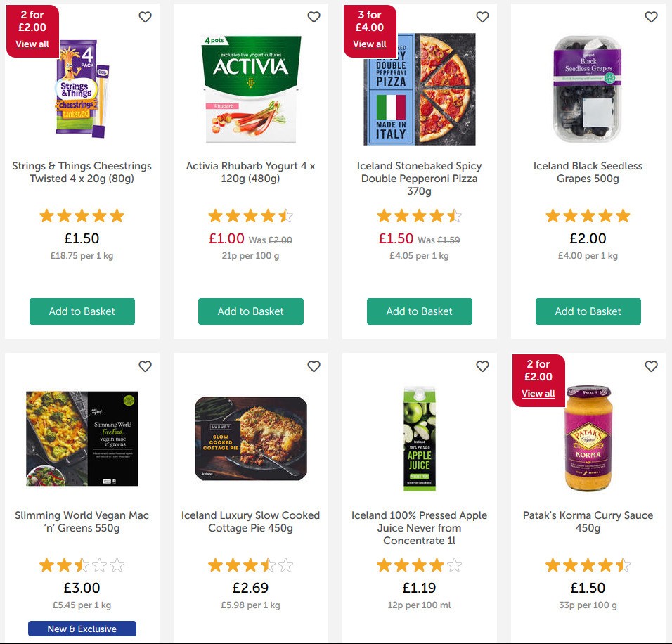This screenshot has width=672, height=644.
Task: Favorite the Iceland Luxury Slow Cooked Cottage Pie
Action: coord(314,366)
